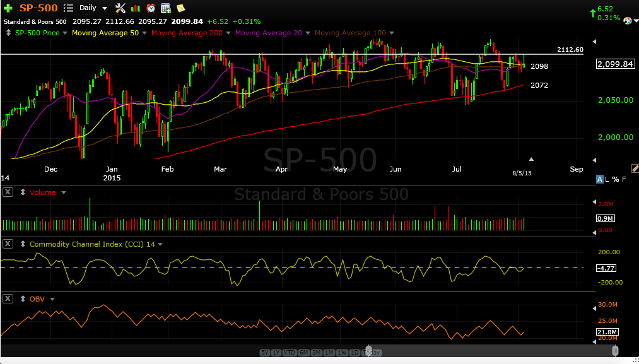This screenshot has width=639, height=364.
Task: Select the 6M time range
Action: pos(303,352)
